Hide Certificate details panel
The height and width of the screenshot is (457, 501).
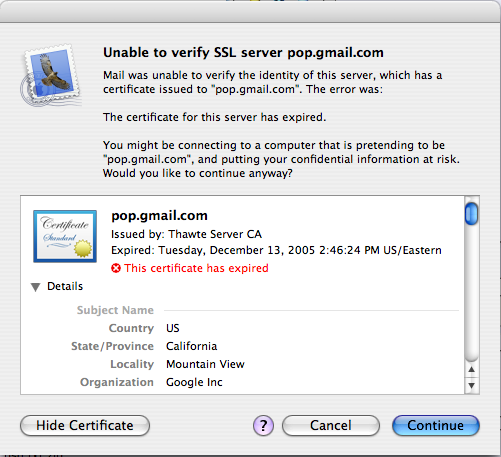coord(85,426)
